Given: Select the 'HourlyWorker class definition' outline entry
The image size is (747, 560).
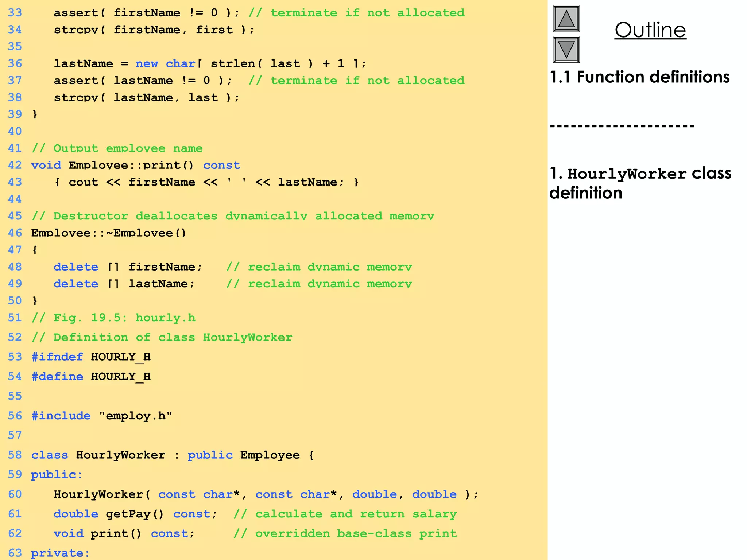Looking at the screenshot, I should pyautogui.click(x=640, y=183).
